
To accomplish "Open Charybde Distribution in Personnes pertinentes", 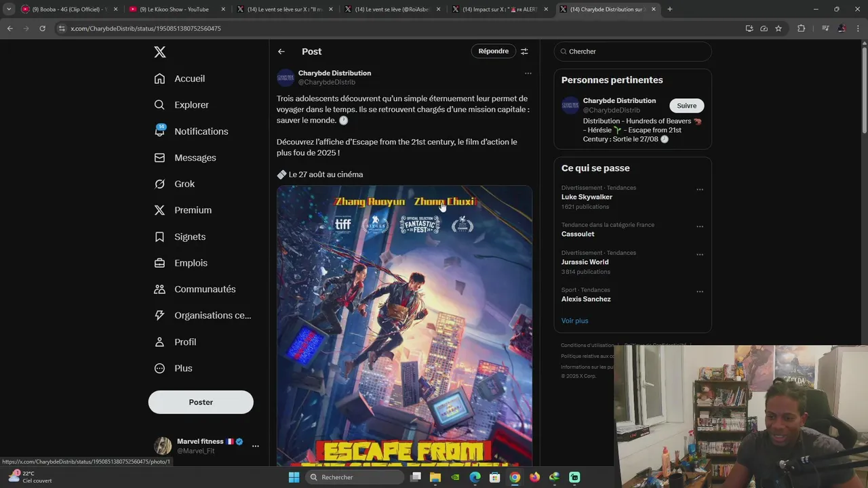I will point(619,101).
